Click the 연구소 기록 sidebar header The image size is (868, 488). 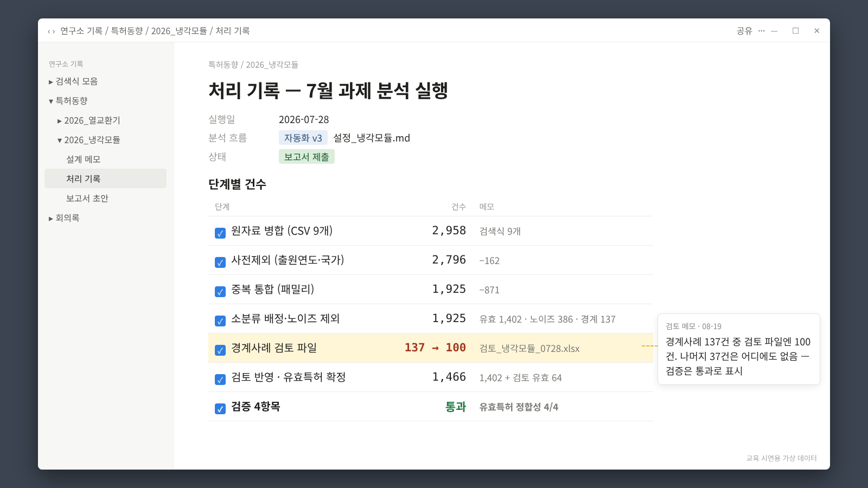pyautogui.click(x=66, y=64)
